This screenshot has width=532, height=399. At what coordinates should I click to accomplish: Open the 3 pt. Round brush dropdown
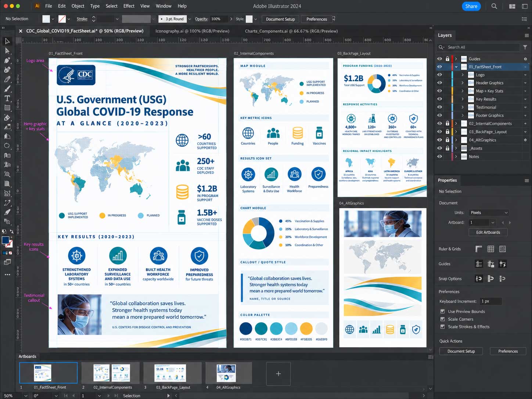[190, 19]
